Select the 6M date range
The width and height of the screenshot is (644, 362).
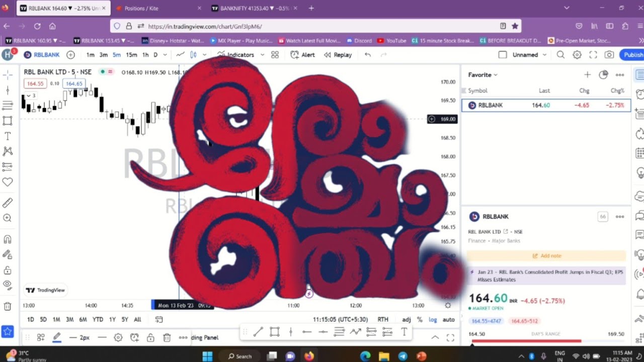point(83,319)
